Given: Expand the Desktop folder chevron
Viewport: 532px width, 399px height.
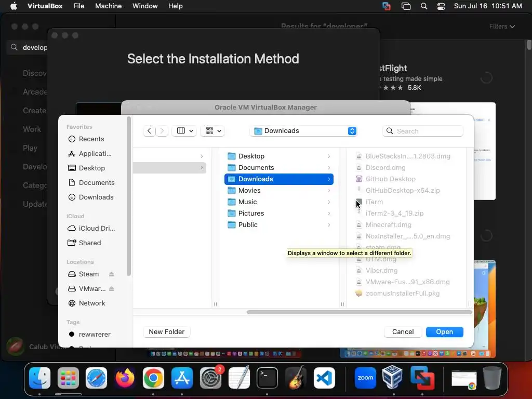Looking at the screenshot, I should pos(329,156).
